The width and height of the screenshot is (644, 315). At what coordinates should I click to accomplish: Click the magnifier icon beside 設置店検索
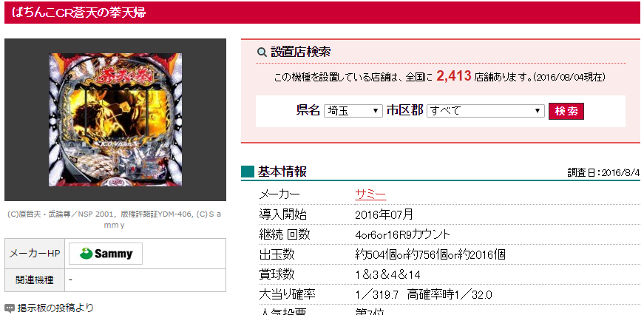tap(262, 52)
